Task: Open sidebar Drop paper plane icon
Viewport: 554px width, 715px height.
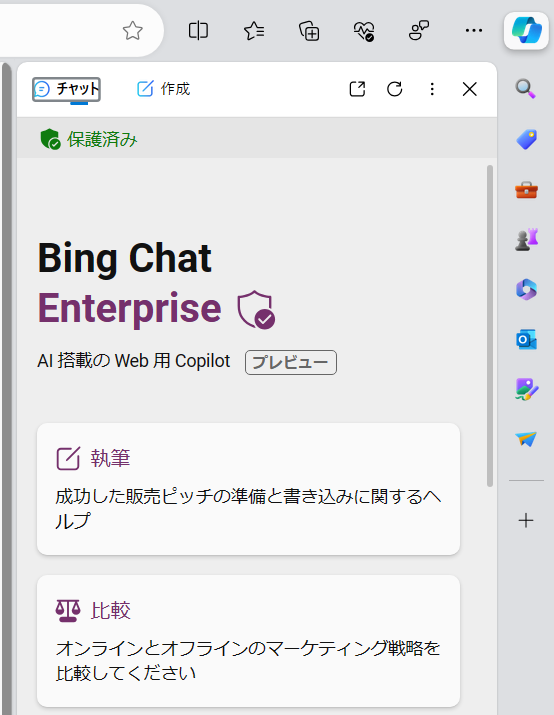Action: click(x=526, y=439)
